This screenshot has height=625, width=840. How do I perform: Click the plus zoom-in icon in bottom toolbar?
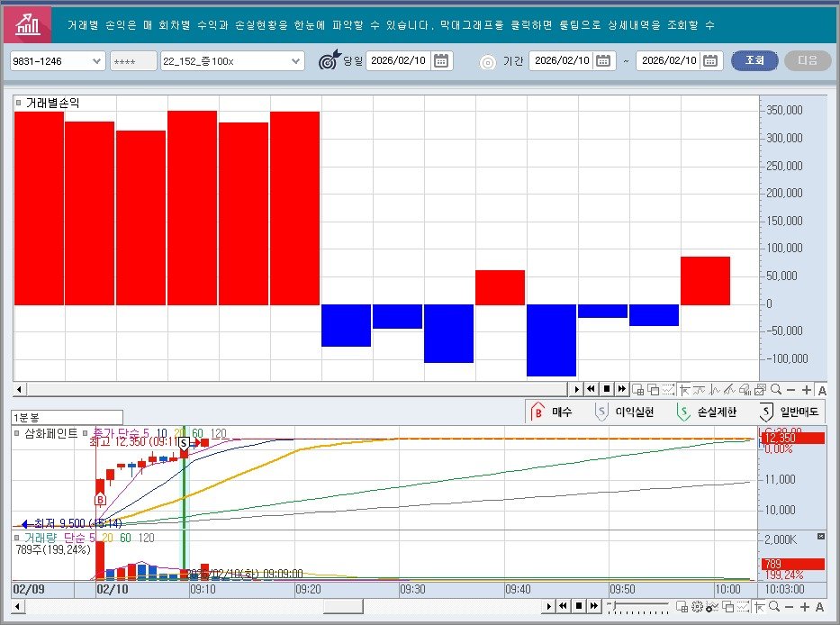(805, 607)
